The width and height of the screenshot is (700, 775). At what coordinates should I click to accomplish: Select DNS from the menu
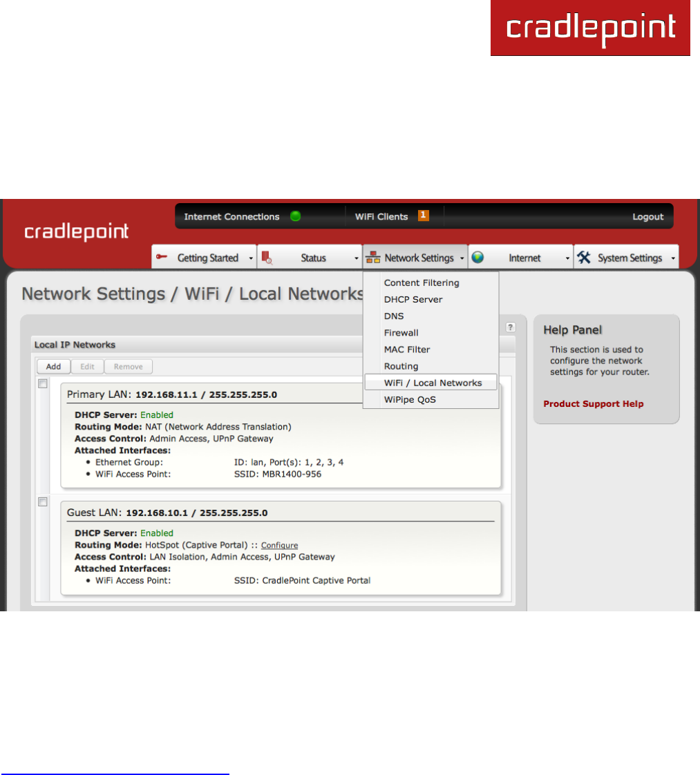pyautogui.click(x=431, y=316)
